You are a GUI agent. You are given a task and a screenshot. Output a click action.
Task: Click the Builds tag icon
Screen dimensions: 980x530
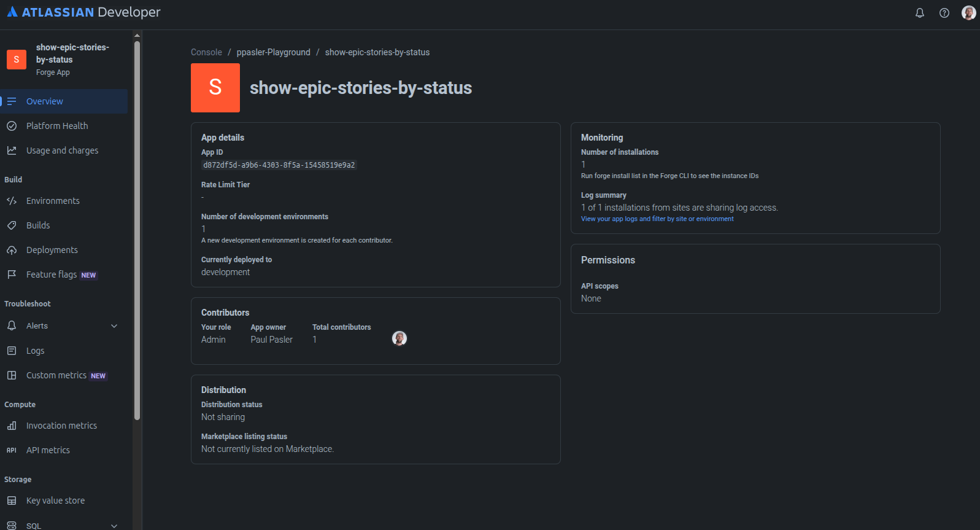pos(12,225)
